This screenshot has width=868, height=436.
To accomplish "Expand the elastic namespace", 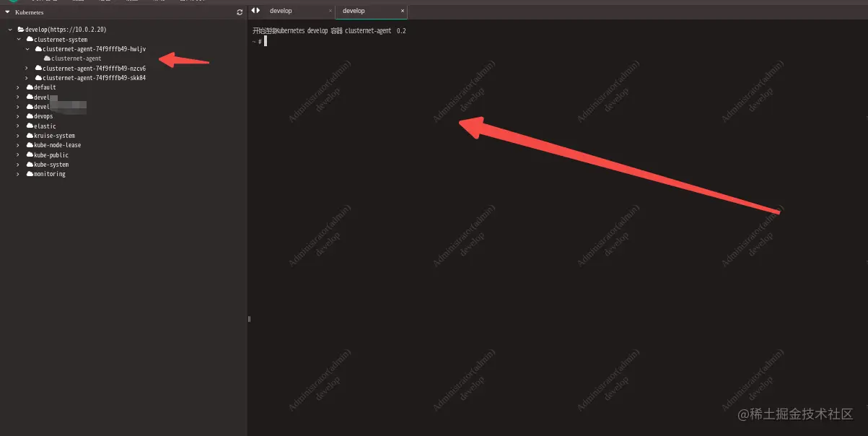I will [x=19, y=126].
